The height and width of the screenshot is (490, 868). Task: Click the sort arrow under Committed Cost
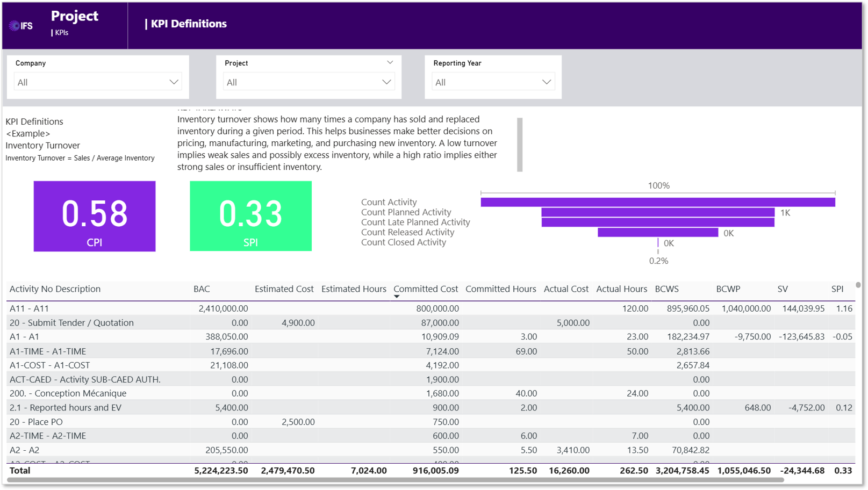tap(397, 297)
